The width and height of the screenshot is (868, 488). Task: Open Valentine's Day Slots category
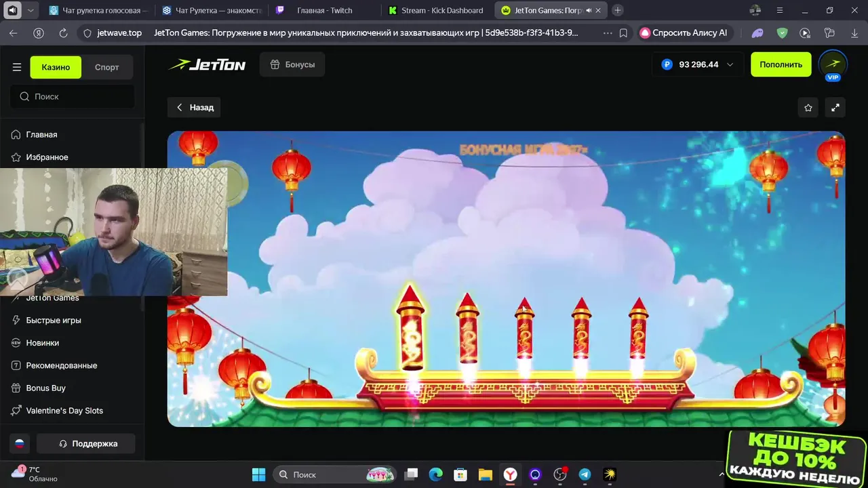(x=64, y=410)
